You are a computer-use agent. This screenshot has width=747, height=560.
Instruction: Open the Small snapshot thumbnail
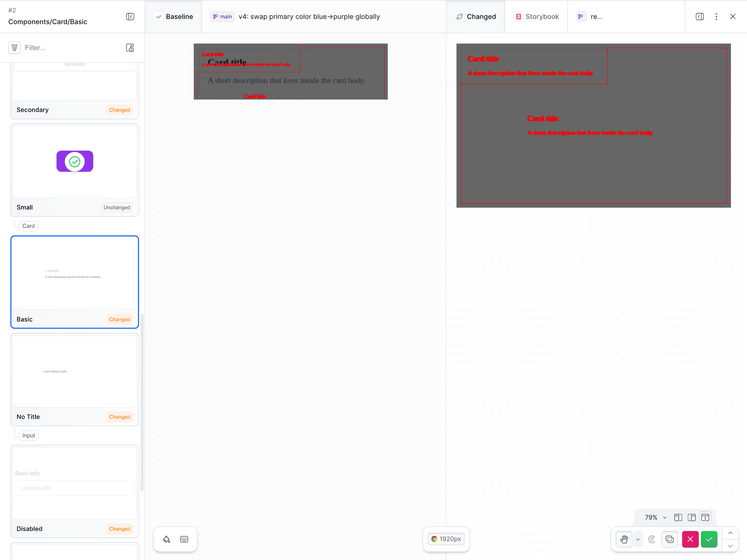[x=75, y=161]
